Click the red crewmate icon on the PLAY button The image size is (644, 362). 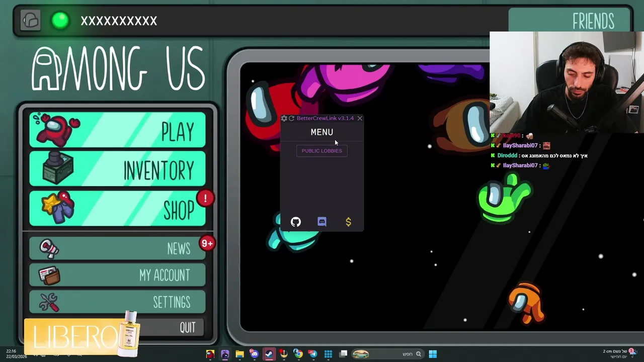(56, 130)
